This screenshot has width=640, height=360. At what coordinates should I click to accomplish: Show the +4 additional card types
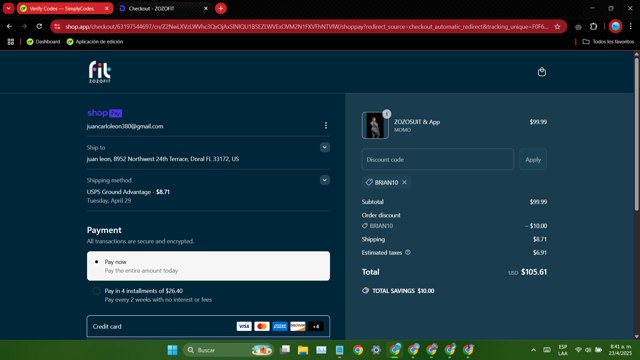click(x=316, y=327)
